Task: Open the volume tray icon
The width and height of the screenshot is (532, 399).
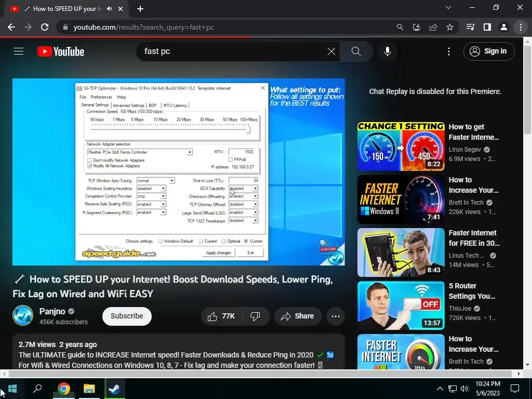Action: [464, 389]
